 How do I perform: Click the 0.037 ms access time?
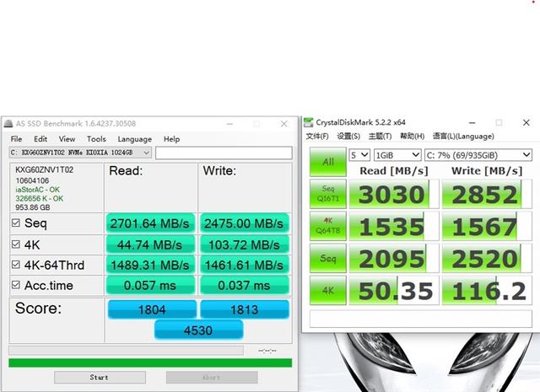[244, 285]
